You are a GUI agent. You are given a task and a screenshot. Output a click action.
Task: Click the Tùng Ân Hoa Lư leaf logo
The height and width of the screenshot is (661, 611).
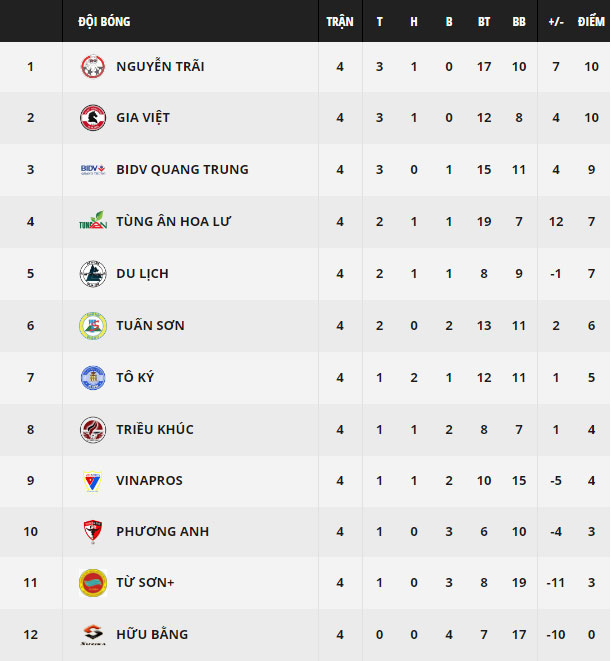pos(93,220)
